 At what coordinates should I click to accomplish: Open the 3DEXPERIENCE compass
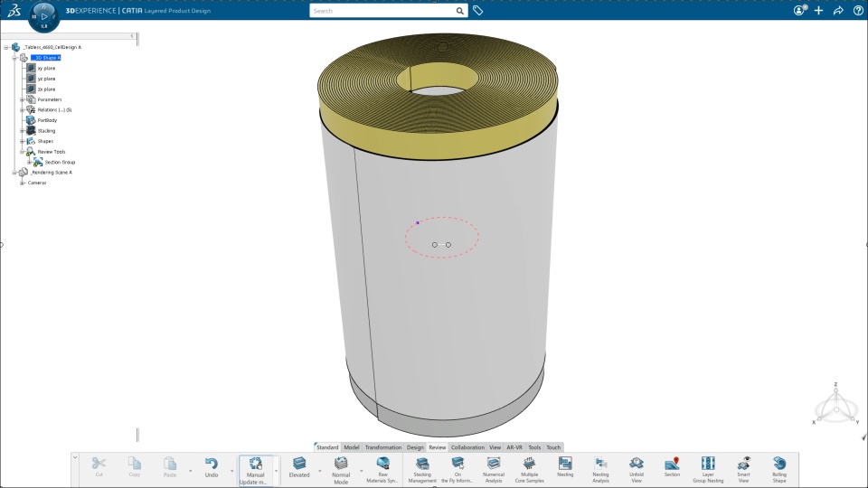(43, 16)
